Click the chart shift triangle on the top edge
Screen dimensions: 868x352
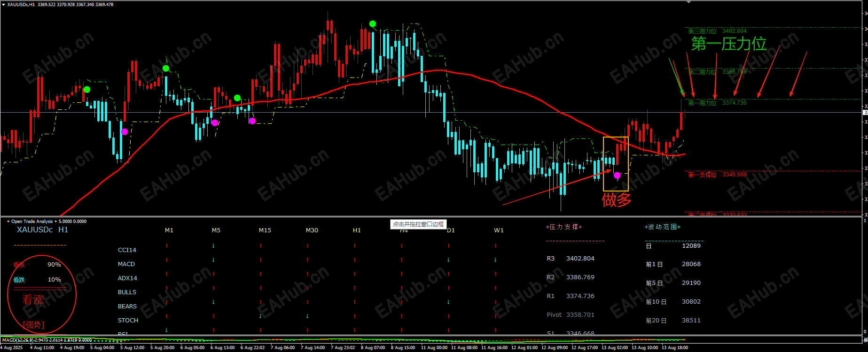tap(689, 2)
